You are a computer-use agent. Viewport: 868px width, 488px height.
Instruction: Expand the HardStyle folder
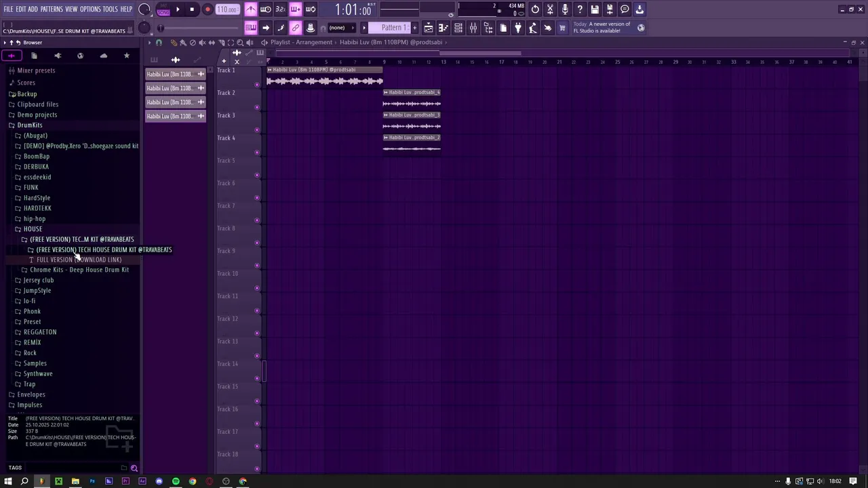pyautogui.click(x=37, y=198)
